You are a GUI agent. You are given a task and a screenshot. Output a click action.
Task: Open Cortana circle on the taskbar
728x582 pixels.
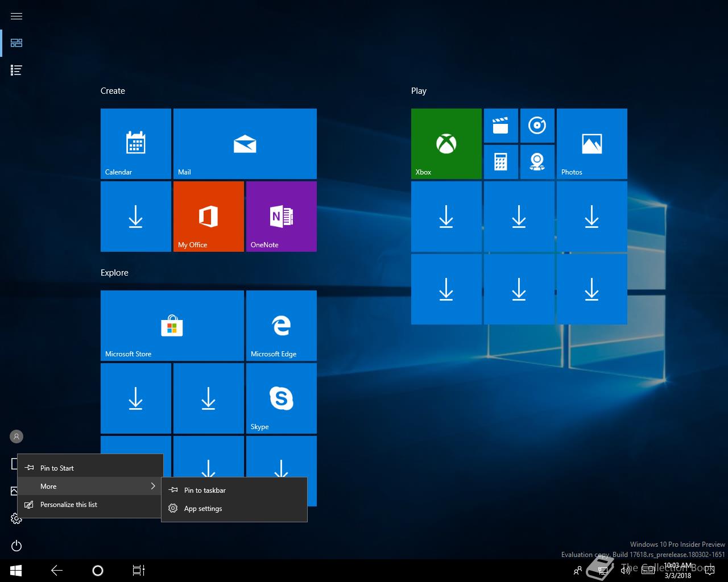(x=98, y=571)
